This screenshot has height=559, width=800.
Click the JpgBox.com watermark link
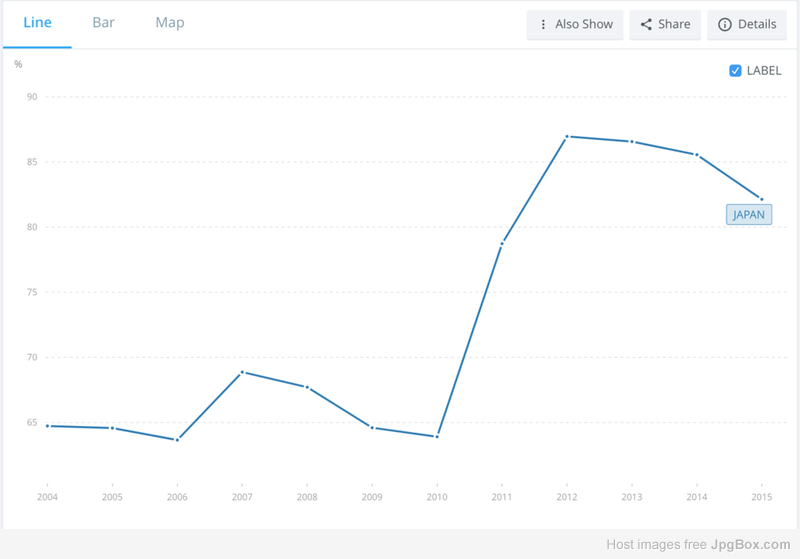point(751,545)
